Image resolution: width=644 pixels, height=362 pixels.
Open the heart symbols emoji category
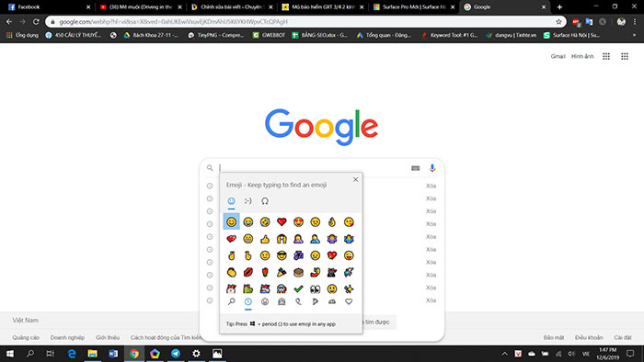tap(349, 301)
